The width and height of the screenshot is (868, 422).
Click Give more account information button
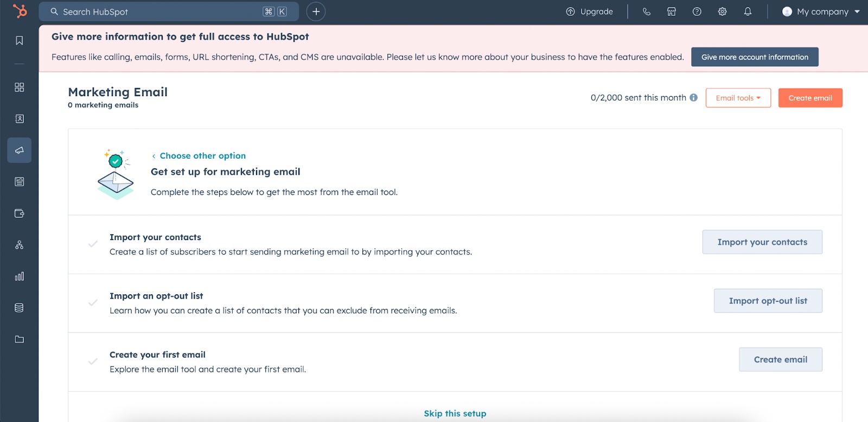tap(755, 57)
